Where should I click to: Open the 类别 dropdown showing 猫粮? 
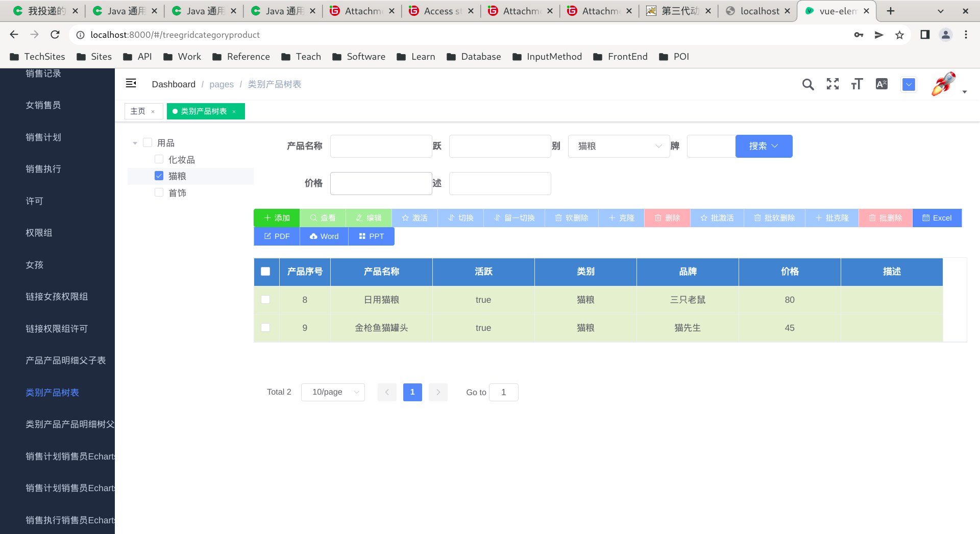tap(618, 146)
